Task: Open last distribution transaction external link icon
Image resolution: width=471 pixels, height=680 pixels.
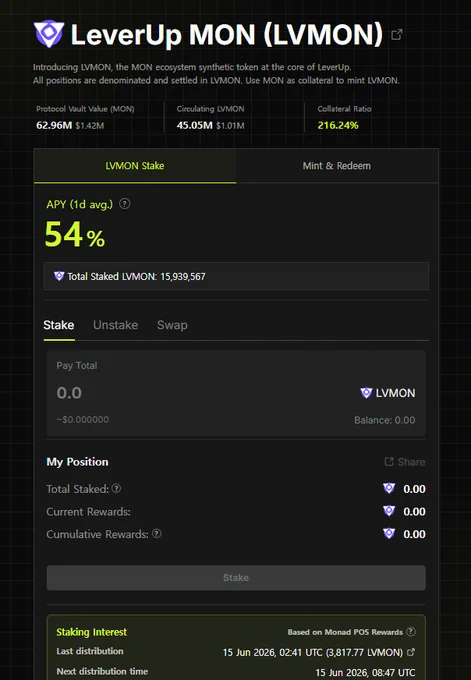Action: (x=411, y=652)
